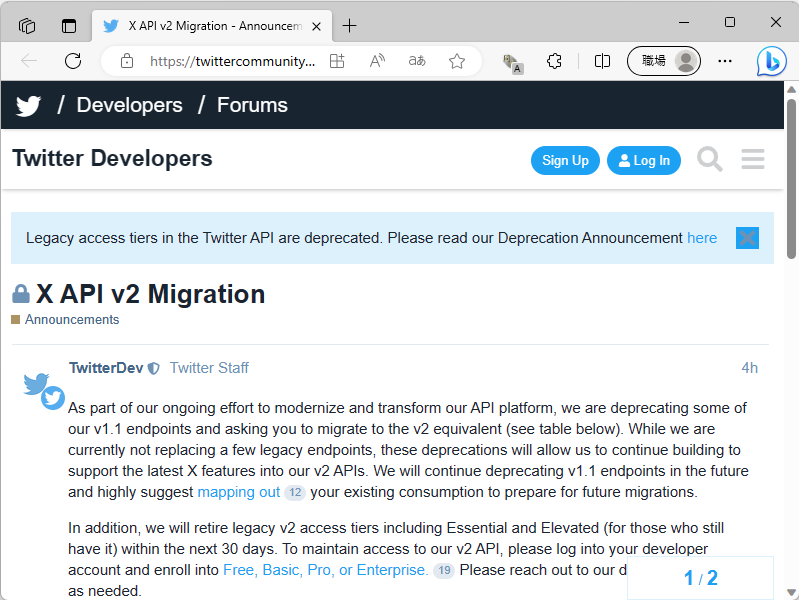Screen dimensions: 799x600
Task: Click the 4h post timestamp
Action: click(749, 368)
